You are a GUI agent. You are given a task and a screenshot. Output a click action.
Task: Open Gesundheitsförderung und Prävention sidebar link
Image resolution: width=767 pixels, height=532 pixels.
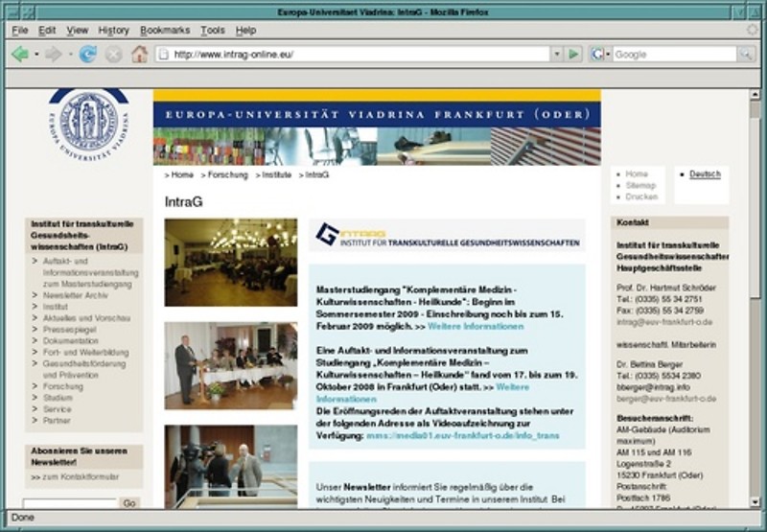[x=84, y=369]
